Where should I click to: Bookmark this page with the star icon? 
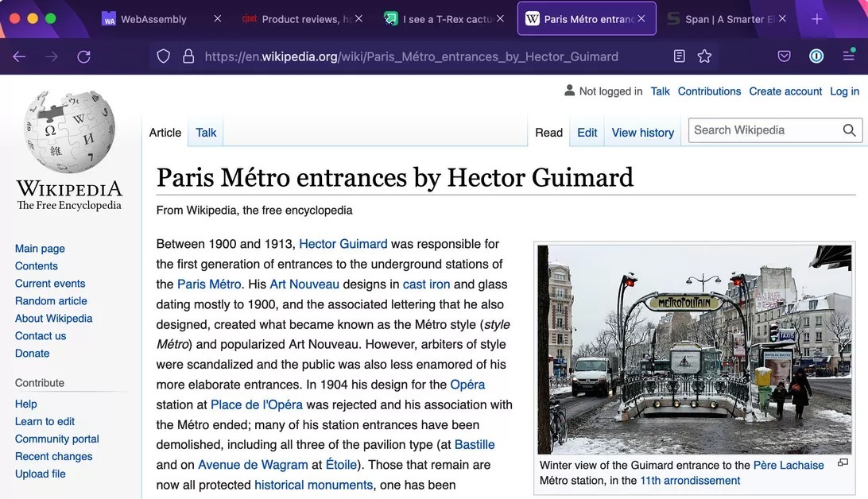[x=704, y=56]
